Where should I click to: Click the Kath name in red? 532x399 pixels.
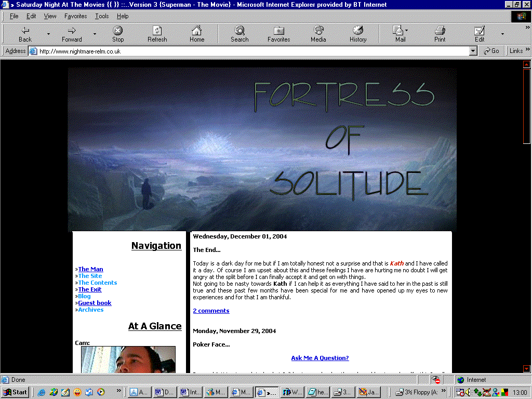pos(396,263)
